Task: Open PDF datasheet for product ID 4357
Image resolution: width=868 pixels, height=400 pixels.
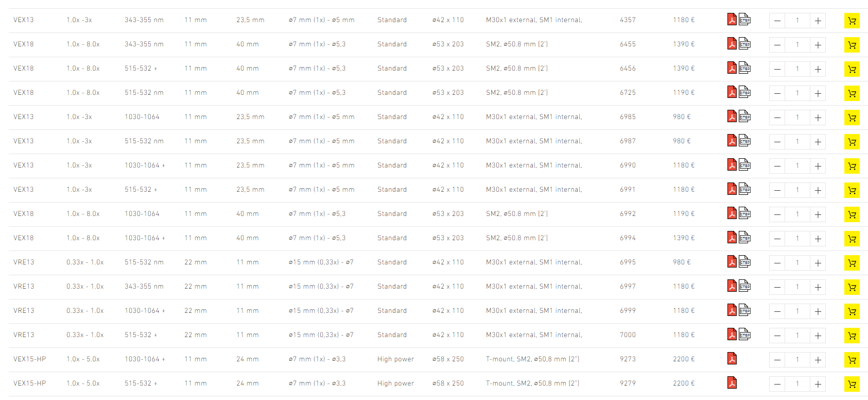Action: click(x=732, y=20)
